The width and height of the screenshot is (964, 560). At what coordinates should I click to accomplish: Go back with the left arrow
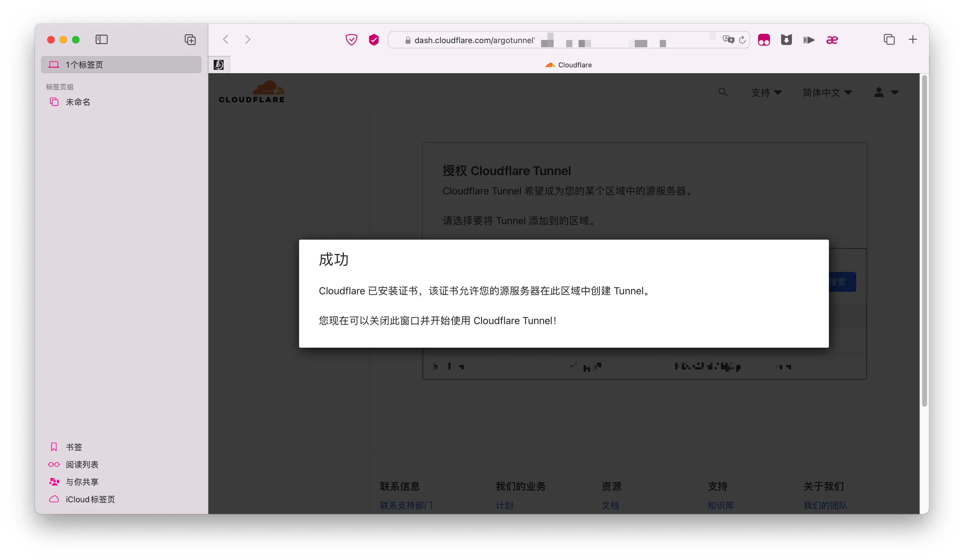pos(226,39)
